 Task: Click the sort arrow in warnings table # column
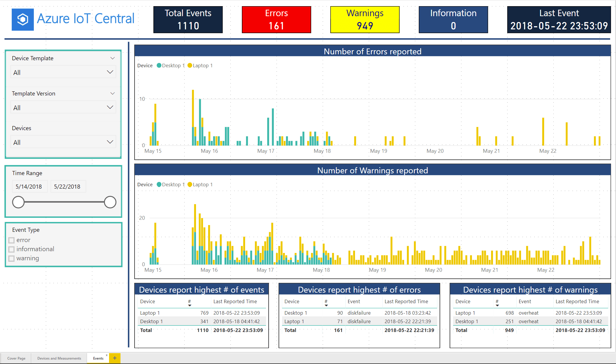pyautogui.click(x=497, y=306)
